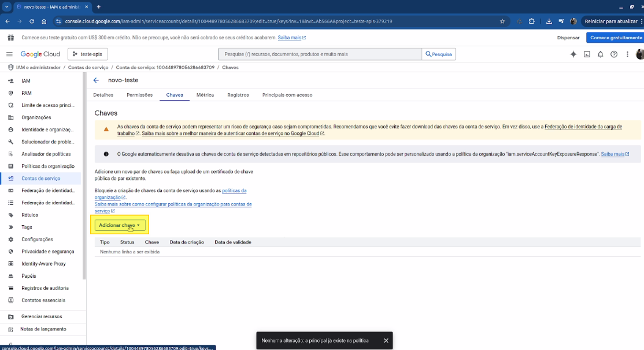Open the browser downloads icon
Screen dimensions: 644x350
tap(549, 21)
